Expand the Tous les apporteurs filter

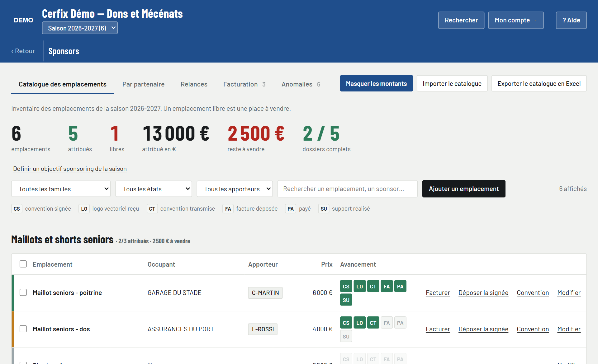(235, 189)
